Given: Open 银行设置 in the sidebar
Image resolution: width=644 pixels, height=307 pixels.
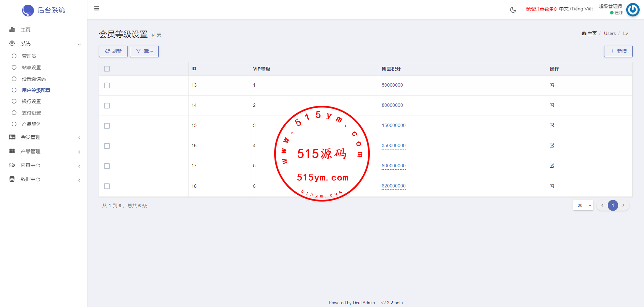Looking at the screenshot, I should [x=32, y=101].
